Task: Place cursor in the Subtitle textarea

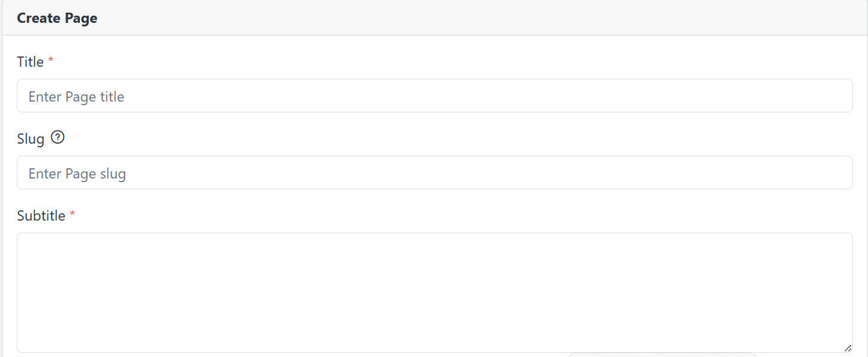Action: click(x=435, y=293)
